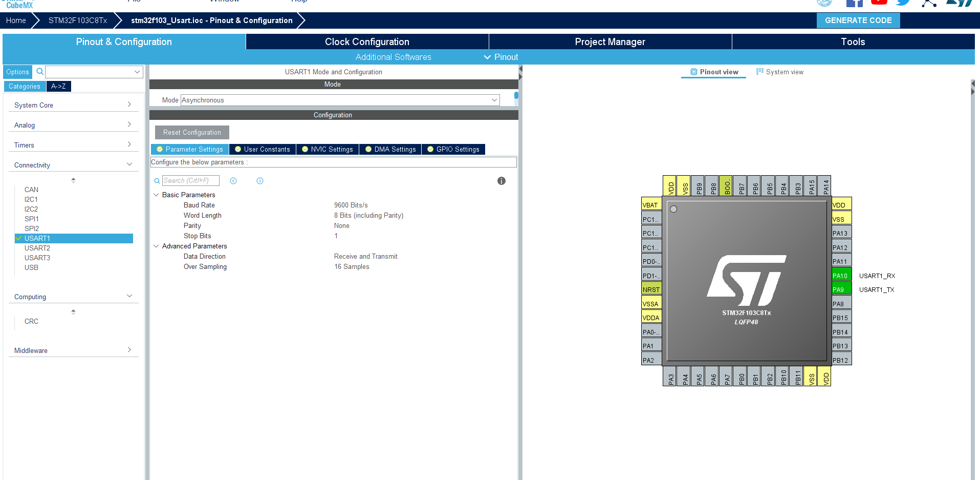980x480 pixels.
Task: Select the USB peripheral entry
Action: coord(31,267)
